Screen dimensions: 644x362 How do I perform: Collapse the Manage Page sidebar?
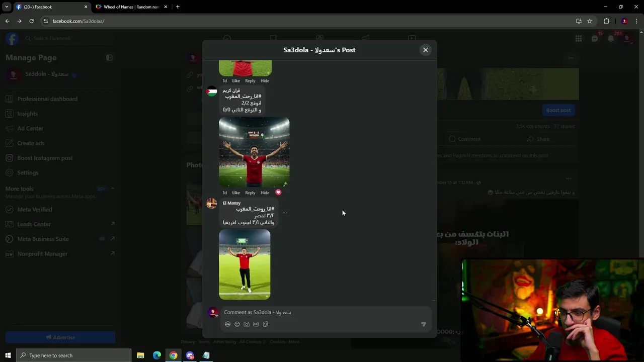coord(109,58)
